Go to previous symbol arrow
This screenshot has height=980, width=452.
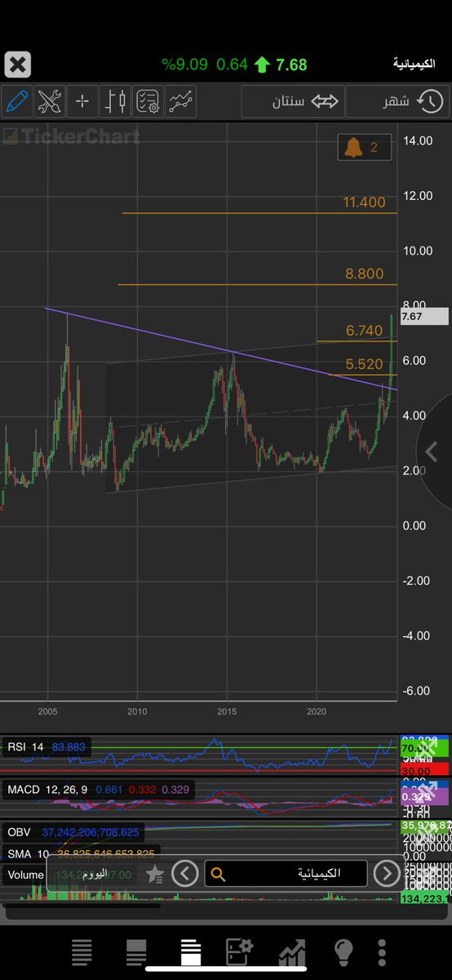(x=185, y=874)
